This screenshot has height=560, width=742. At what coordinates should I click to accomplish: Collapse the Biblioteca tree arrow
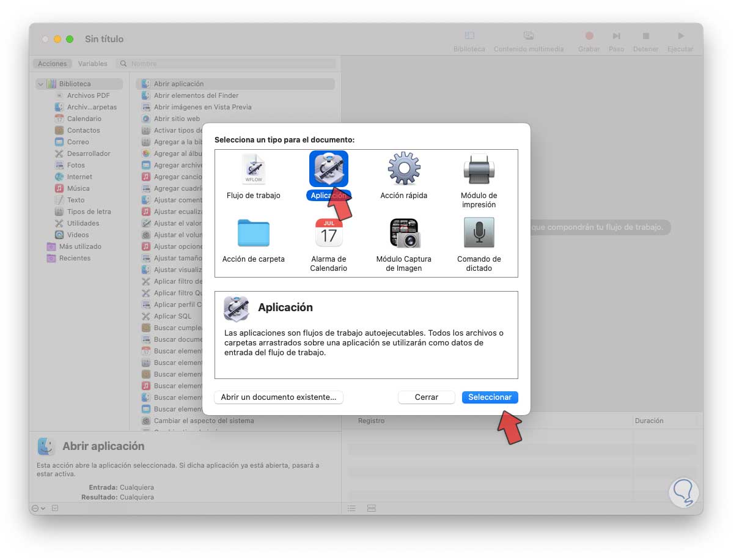(40, 84)
